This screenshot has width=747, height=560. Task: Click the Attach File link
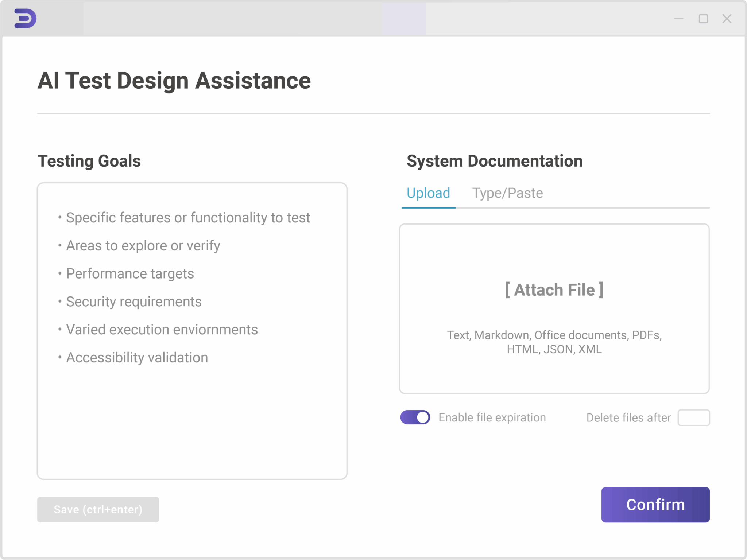click(x=554, y=290)
